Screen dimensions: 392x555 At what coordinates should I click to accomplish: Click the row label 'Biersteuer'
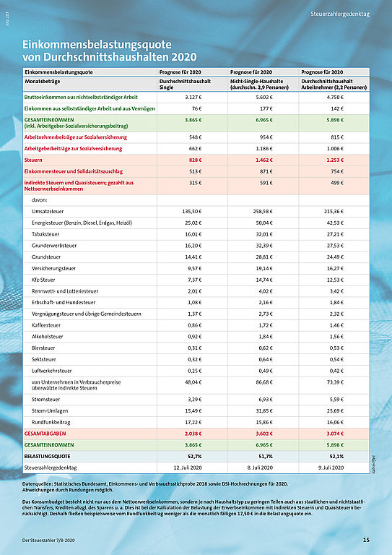pos(43,348)
